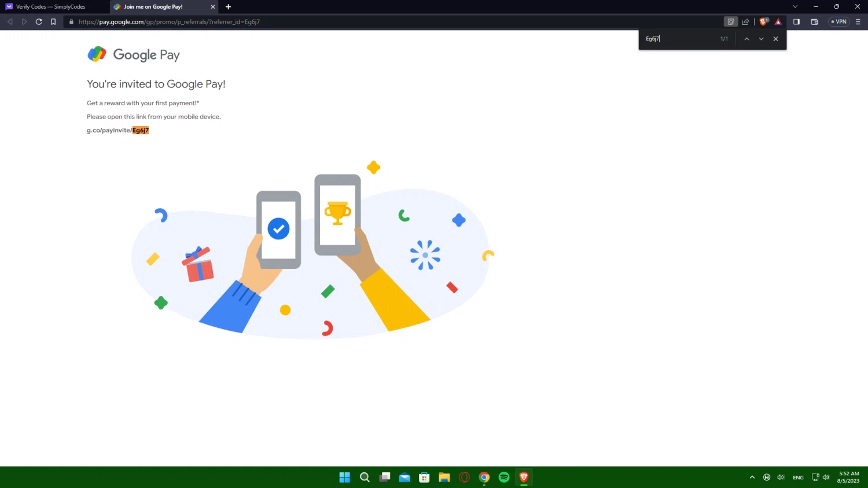868x488 pixels.
Task: Open Spotify from the taskbar
Action: [504, 477]
